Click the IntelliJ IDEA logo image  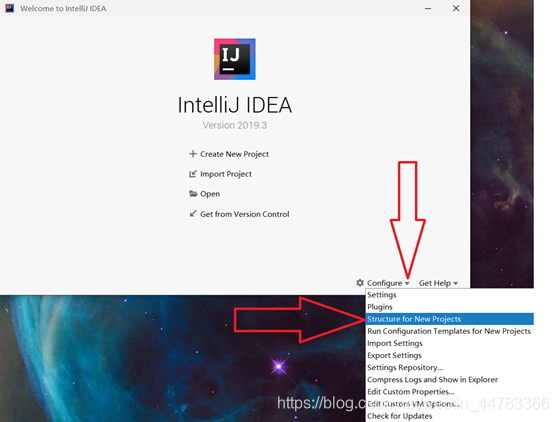235,59
